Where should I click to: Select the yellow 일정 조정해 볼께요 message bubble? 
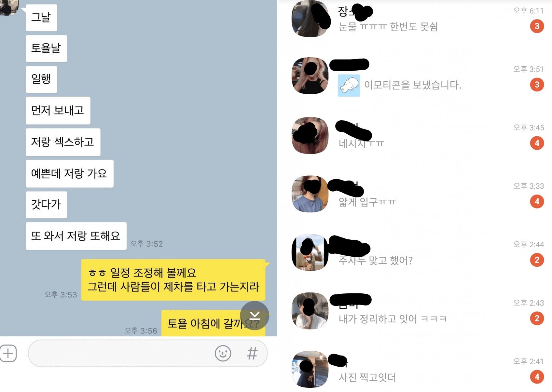pyautogui.click(x=173, y=280)
